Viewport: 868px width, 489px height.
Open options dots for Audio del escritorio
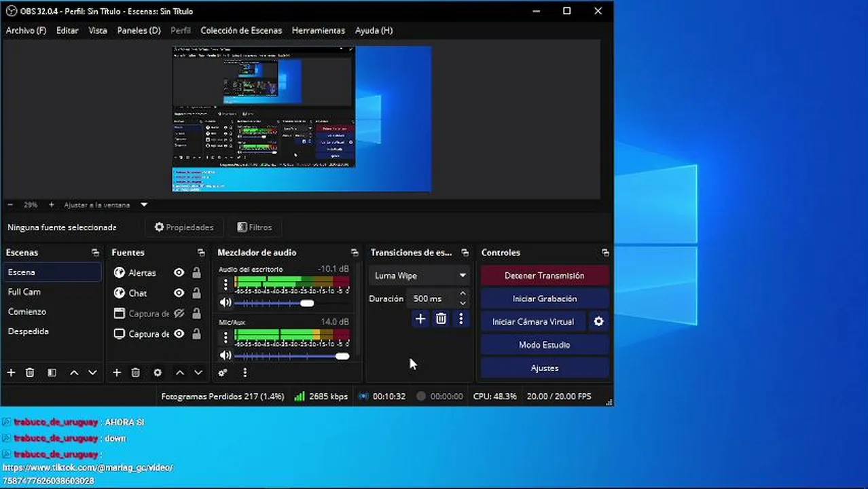[225, 283]
